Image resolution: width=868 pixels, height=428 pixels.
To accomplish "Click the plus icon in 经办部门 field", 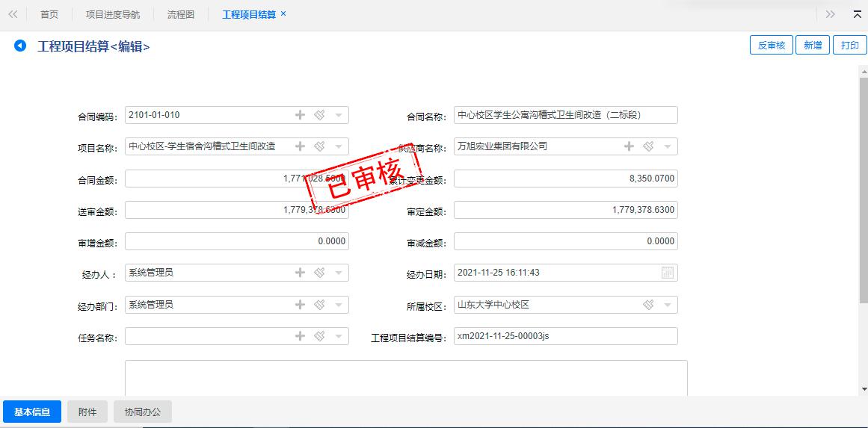I will 300,305.
